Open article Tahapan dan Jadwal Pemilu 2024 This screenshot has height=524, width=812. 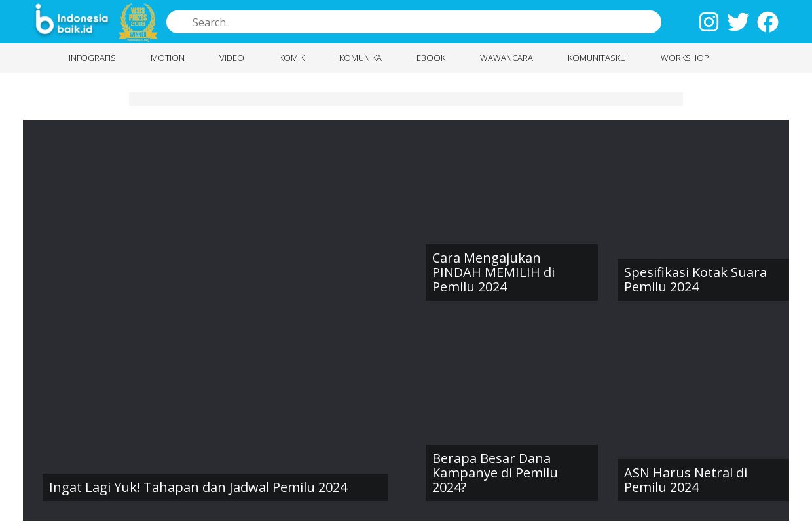pyautogui.click(x=198, y=487)
